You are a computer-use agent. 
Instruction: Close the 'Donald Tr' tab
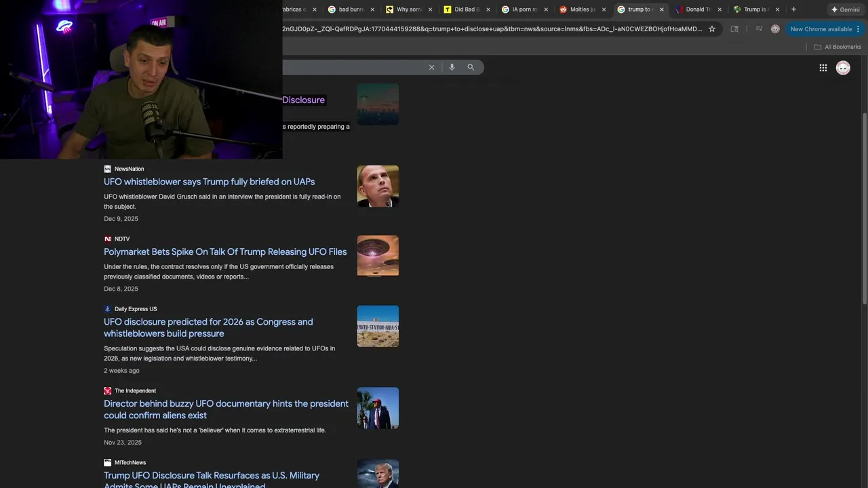tap(719, 9)
